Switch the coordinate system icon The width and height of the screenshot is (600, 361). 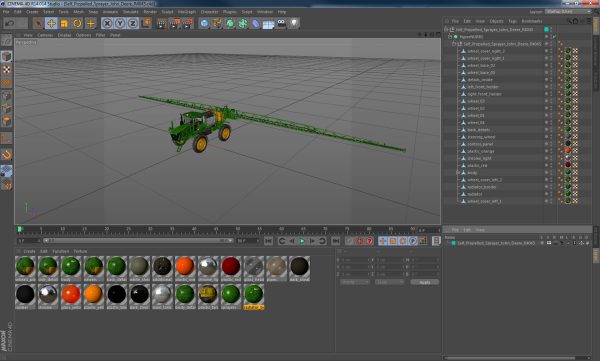pyautogui.click(x=146, y=23)
